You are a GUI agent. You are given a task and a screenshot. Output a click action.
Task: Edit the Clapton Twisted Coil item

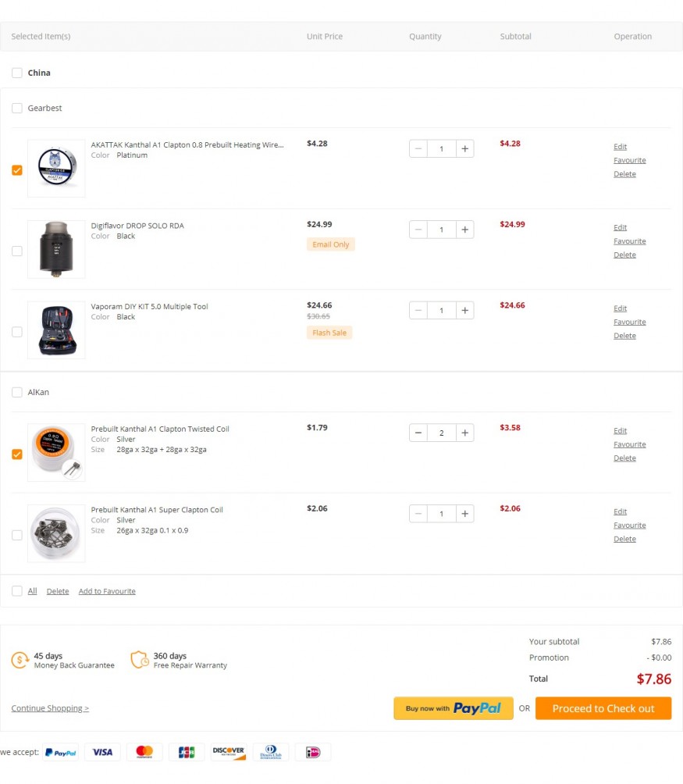(x=620, y=431)
